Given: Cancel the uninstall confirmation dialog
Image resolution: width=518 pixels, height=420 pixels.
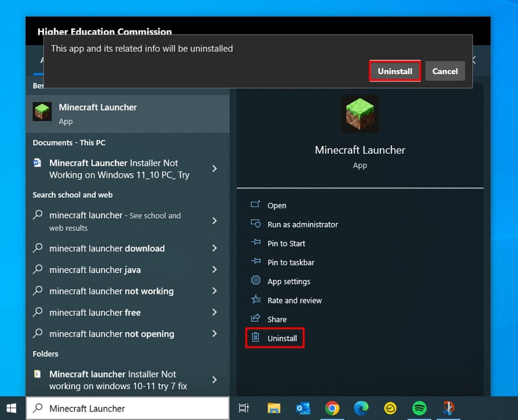Looking at the screenshot, I should pos(445,71).
